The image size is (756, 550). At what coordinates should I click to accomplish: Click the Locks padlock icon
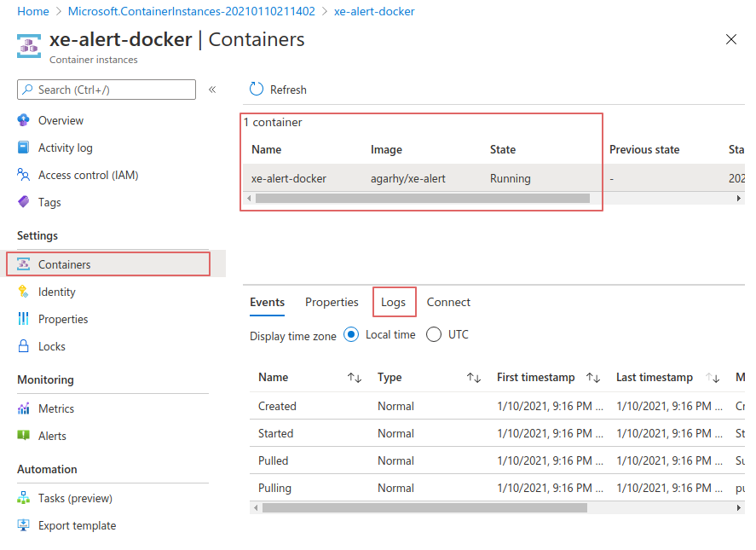pyautogui.click(x=23, y=346)
